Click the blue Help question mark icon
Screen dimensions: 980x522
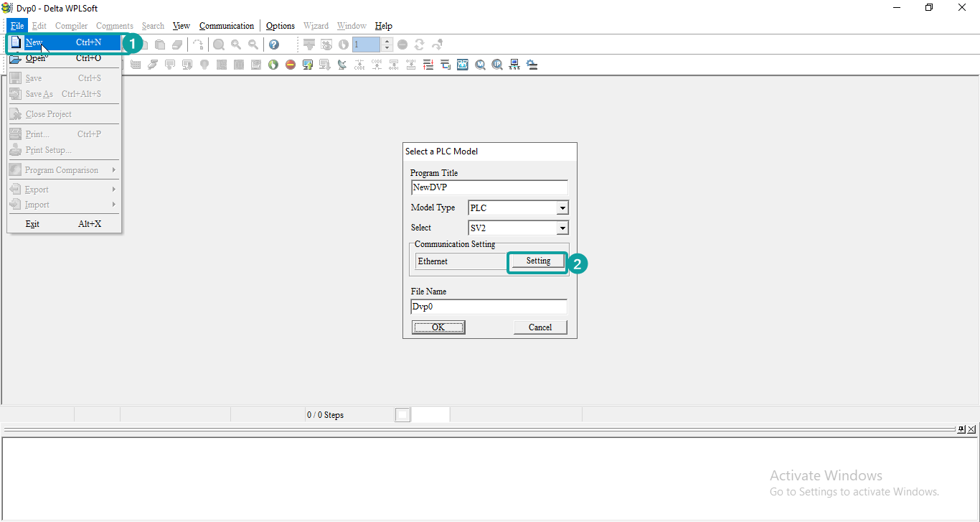click(273, 45)
